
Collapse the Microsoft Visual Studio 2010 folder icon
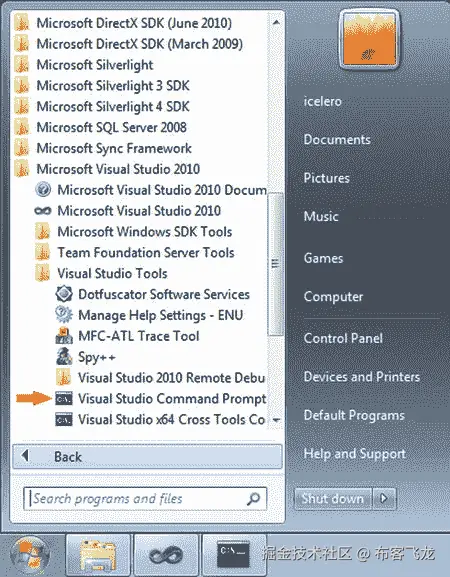click(21, 169)
